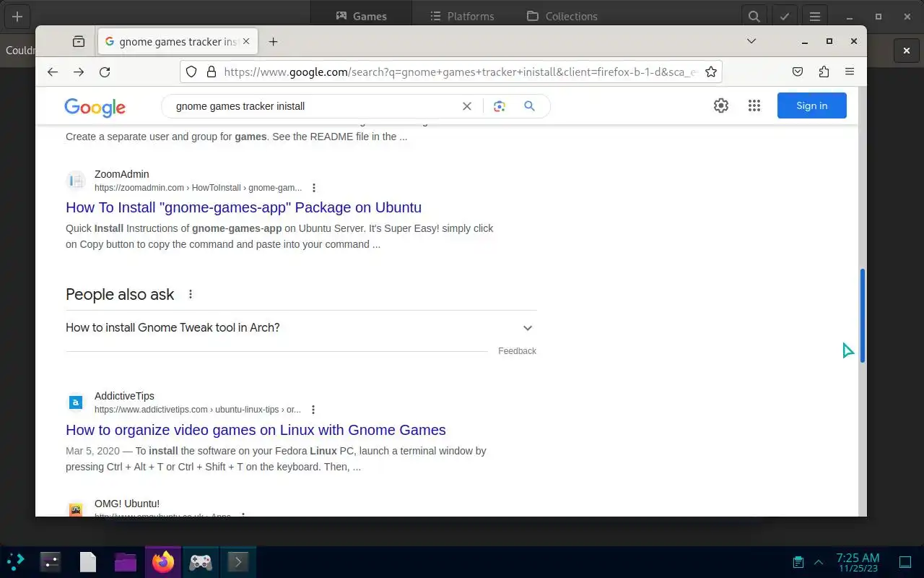Switch to Games controller taskbar icon
This screenshot has width=924, height=578.
click(201, 561)
